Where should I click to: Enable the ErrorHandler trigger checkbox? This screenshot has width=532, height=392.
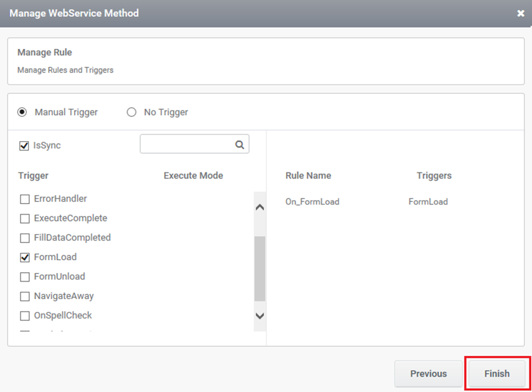pyautogui.click(x=25, y=199)
